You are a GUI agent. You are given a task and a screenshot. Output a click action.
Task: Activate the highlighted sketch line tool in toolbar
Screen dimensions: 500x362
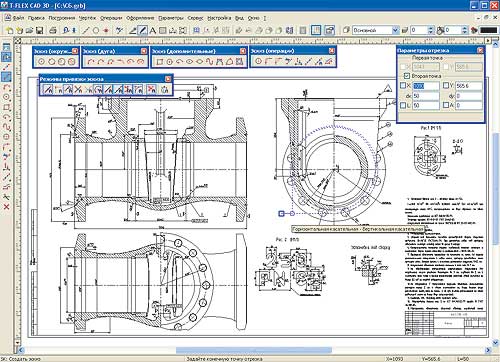pyautogui.click(x=143, y=31)
